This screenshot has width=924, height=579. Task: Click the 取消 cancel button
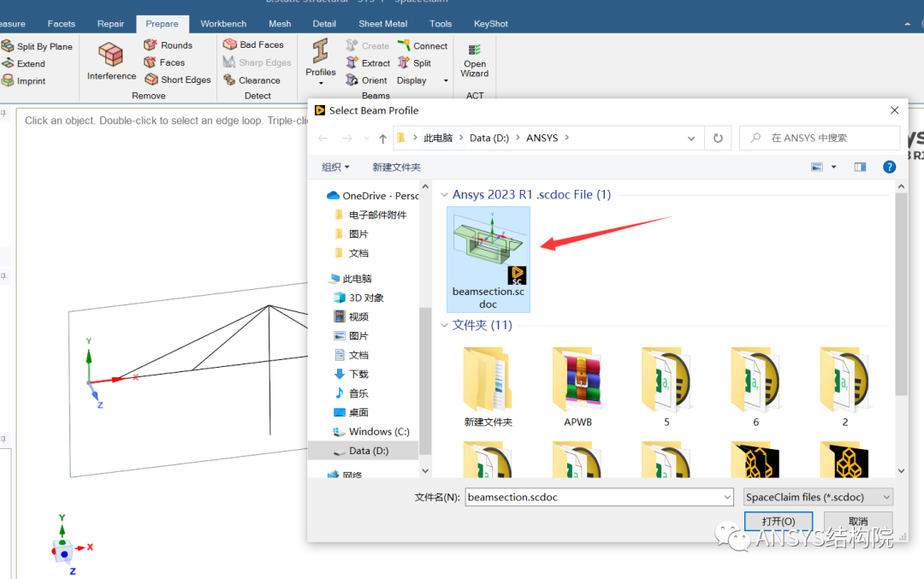(858, 522)
